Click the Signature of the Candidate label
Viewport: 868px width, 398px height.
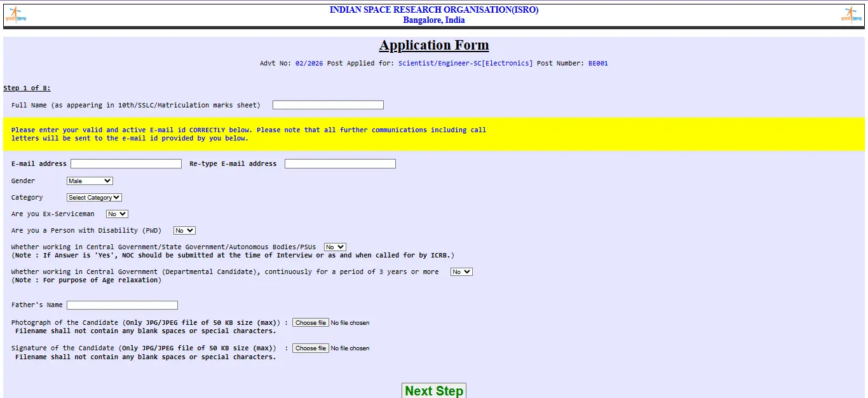click(x=149, y=348)
